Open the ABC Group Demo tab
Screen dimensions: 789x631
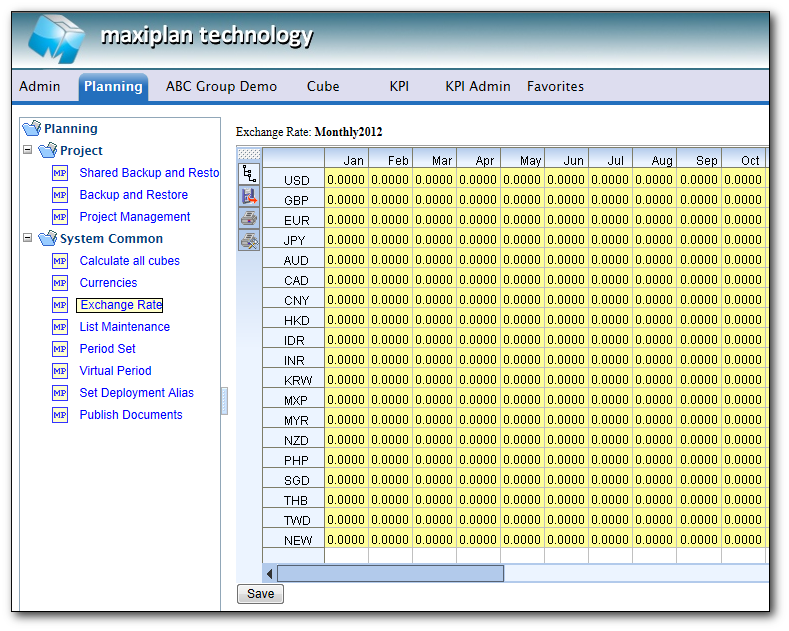(221, 87)
